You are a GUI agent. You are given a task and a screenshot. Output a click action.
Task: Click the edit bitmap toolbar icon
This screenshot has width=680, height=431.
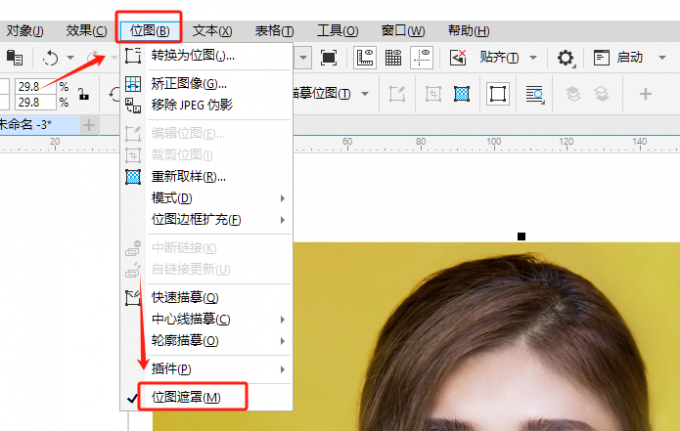[x=397, y=94]
